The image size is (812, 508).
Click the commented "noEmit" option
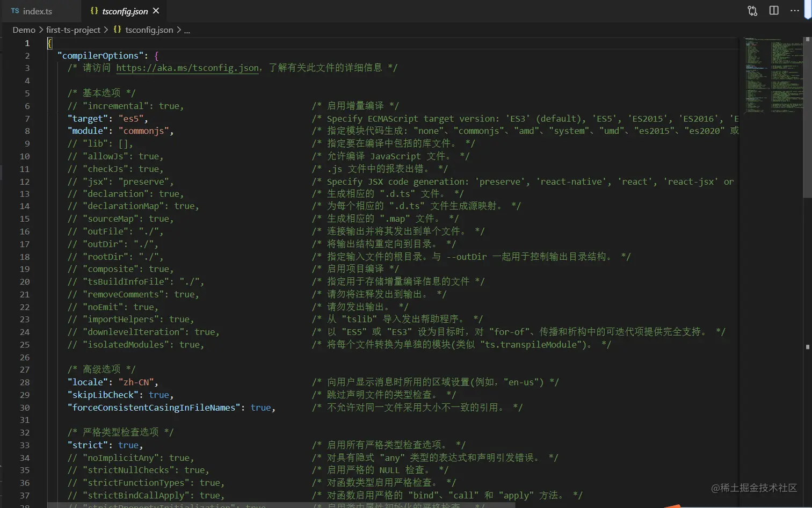[113, 307]
